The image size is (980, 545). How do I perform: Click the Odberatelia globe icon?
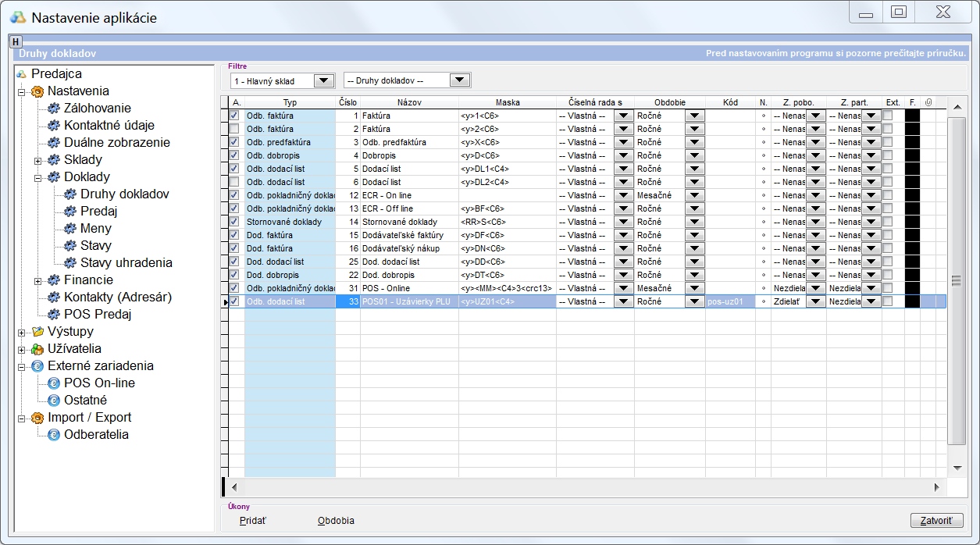[x=53, y=435]
